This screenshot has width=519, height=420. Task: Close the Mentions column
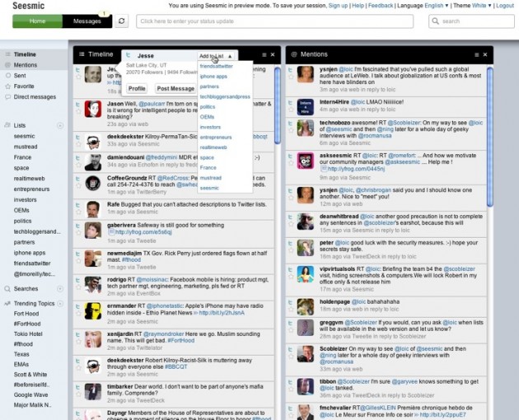(x=485, y=54)
